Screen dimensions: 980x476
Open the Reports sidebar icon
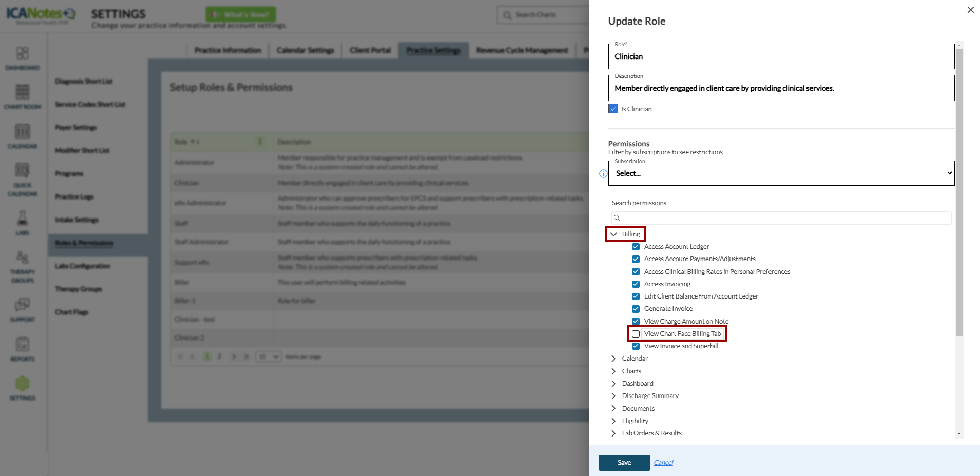point(23,345)
